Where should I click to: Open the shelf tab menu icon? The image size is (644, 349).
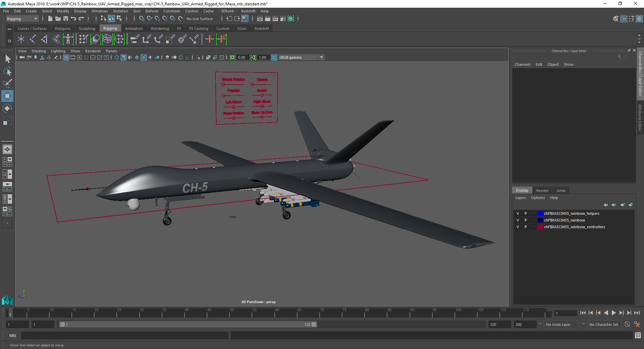click(x=9, y=29)
